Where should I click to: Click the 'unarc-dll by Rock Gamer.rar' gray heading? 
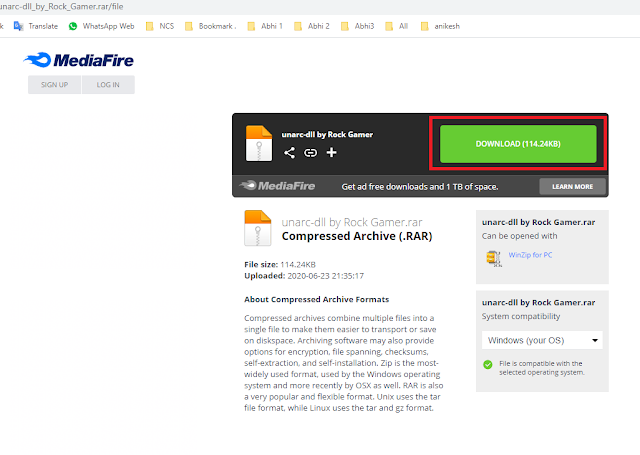[x=352, y=222]
